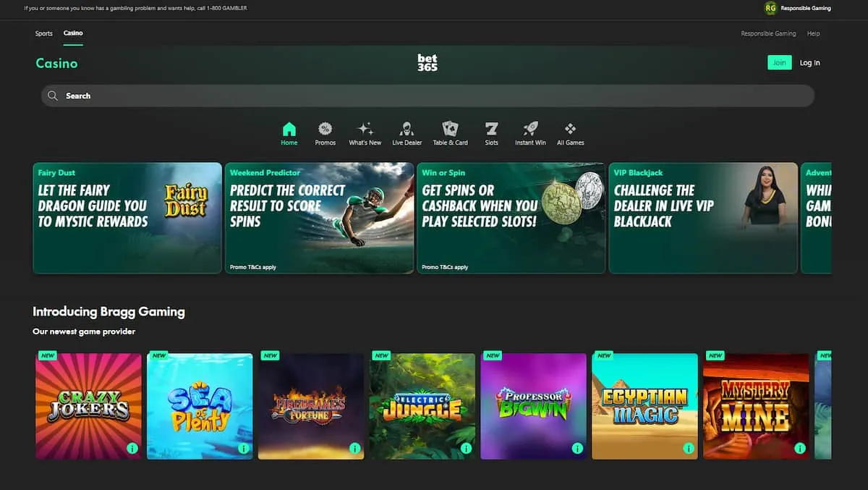Focus the Search input field
Image resolution: width=868 pixels, height=490 pixels.
pyautogui.click(x=427, y=96)
